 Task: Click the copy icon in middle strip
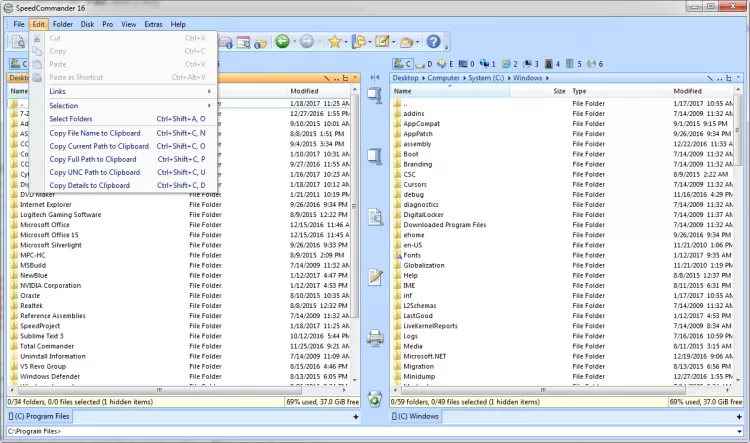coord(375,96)
